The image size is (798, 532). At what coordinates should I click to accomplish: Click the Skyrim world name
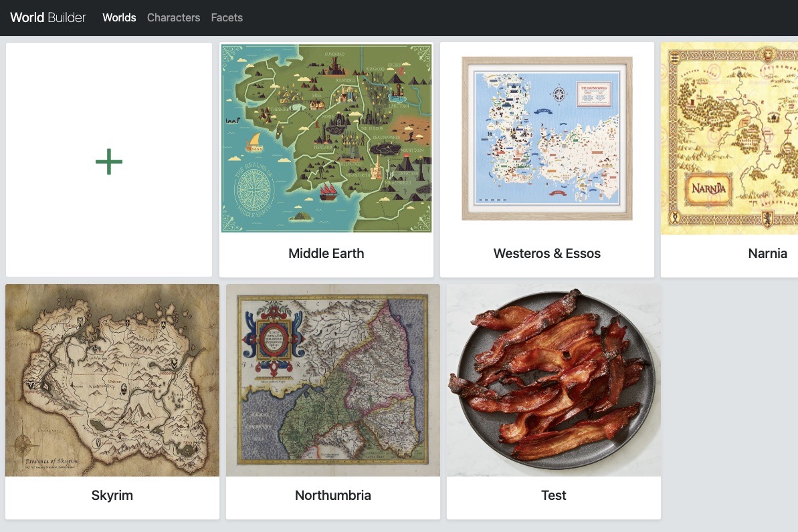coord(112,495)
